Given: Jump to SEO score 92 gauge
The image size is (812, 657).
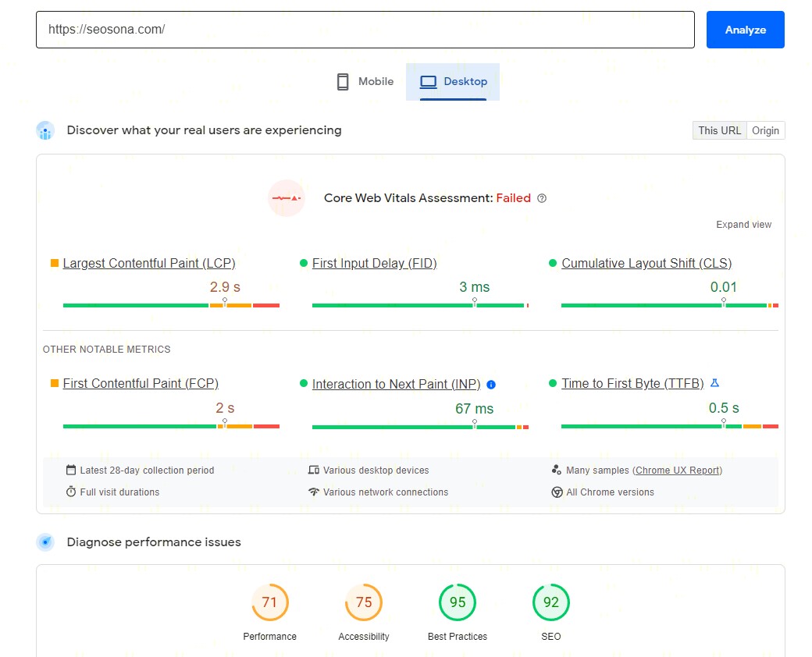Looking at the screenshot, I should [551, 602].
